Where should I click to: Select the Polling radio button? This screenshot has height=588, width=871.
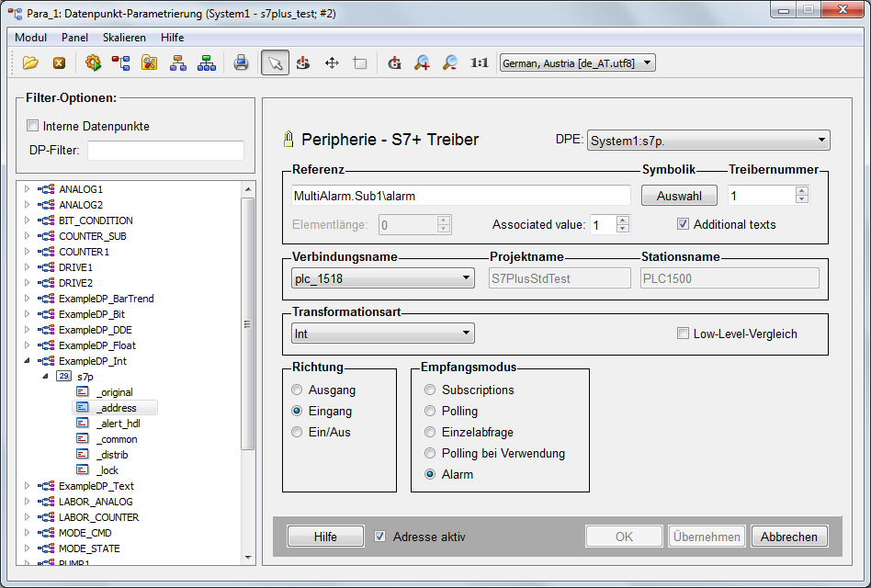430,412
